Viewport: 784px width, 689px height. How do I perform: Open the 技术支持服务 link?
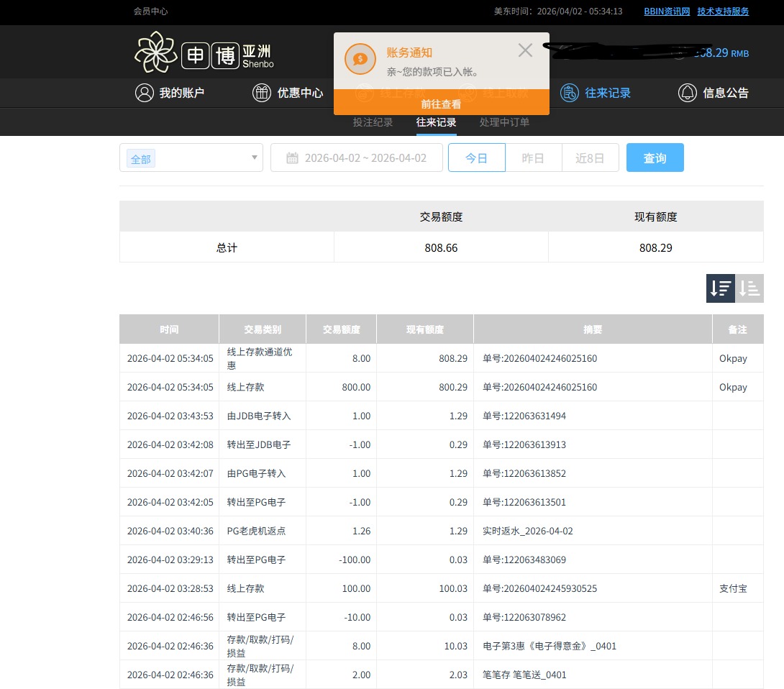723,12
